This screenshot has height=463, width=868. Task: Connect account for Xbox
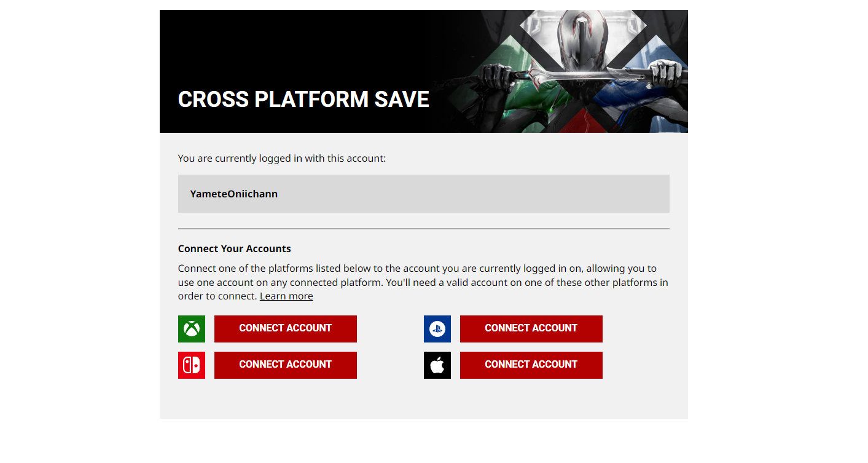pos(286,329)
